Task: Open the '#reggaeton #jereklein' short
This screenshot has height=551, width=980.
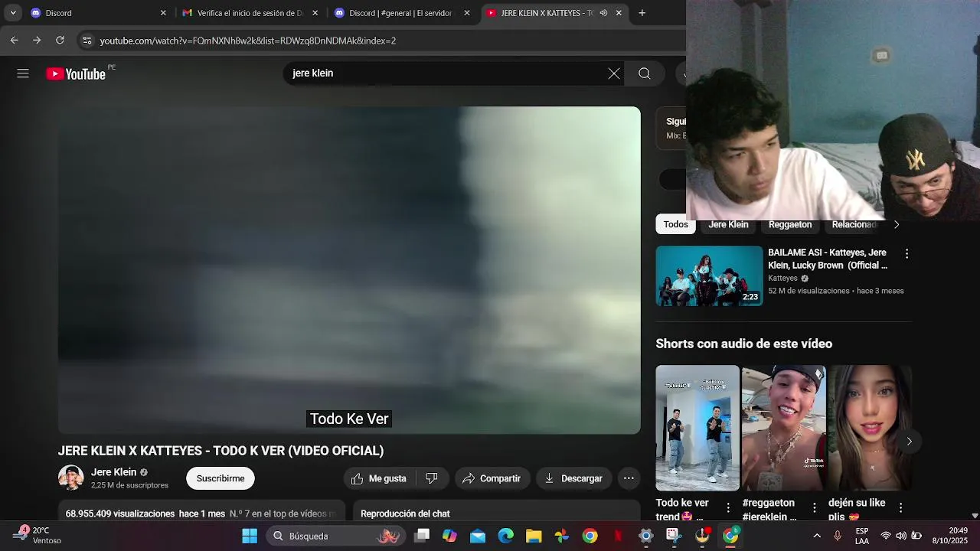Action: coord(783,428)
